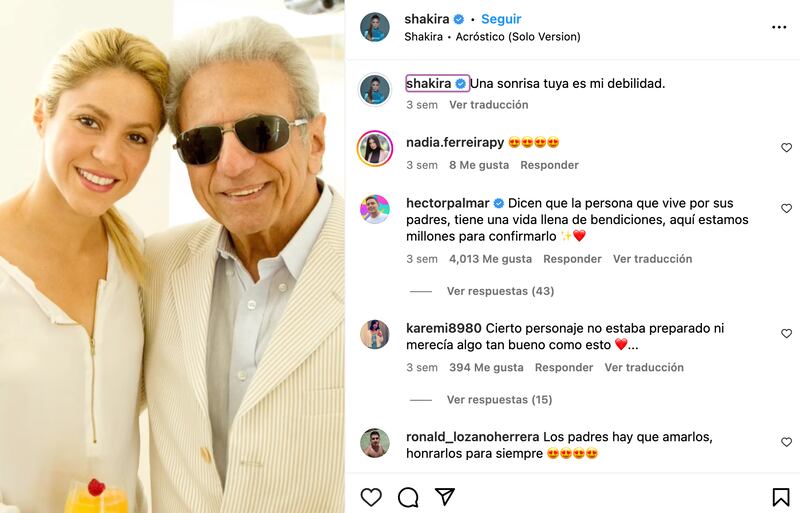The height and width of the screenshot is (513, 800).
Task: Save post with bookmark icon
Action: [780, 497]
